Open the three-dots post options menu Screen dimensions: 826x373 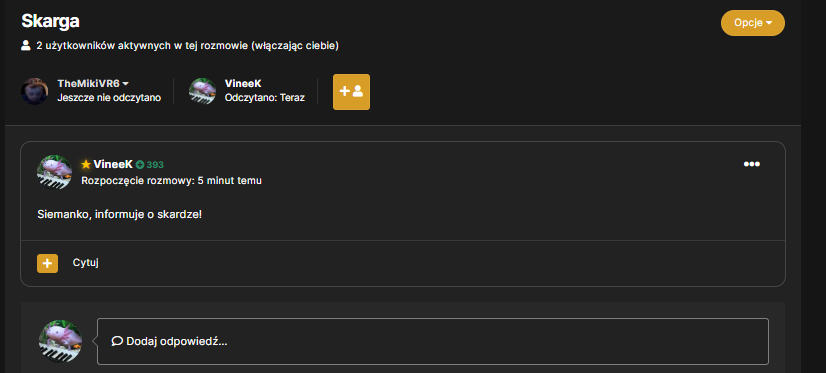point(751,164)
